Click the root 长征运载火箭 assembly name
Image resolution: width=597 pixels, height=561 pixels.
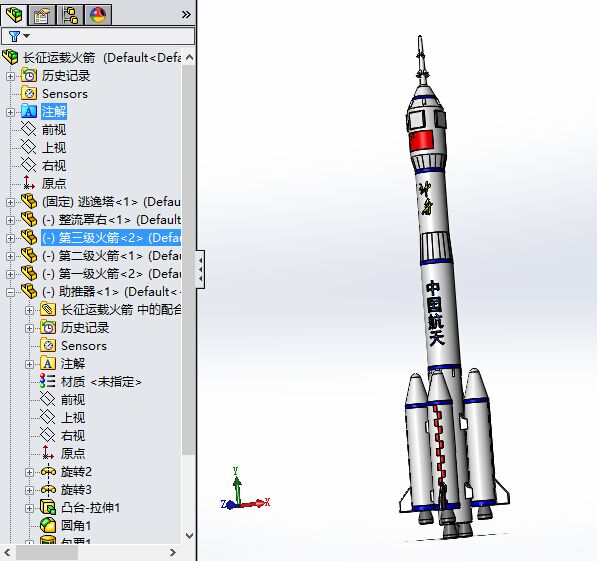point(59,58)
